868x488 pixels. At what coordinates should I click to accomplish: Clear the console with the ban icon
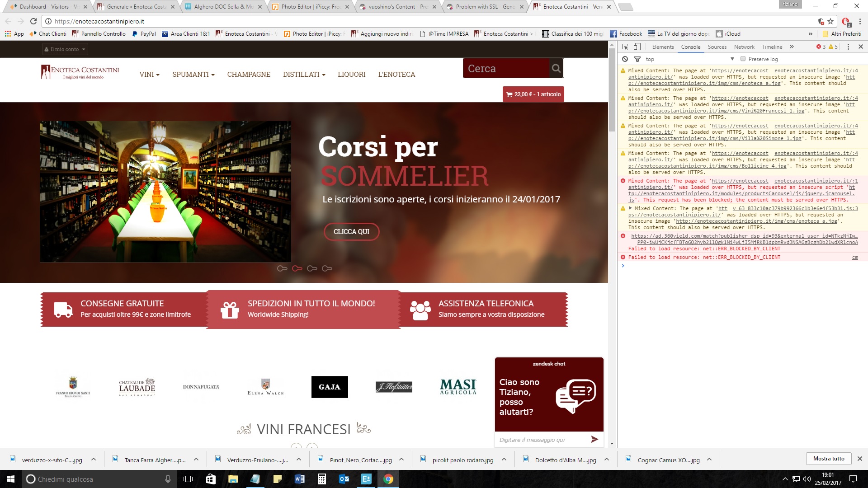coord(625,59)
